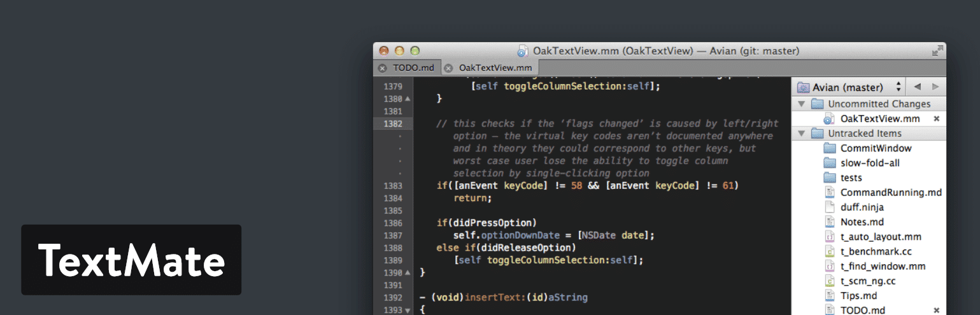Toggle fold marker on line 1380

coord(408,99)
